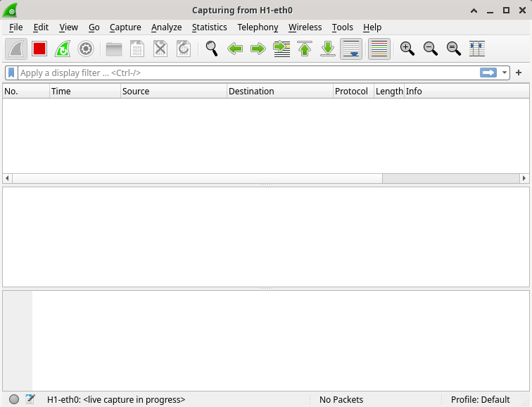Stop the running capture with red square
Image resolution: width=532 pixels, height=407 pixels.
pyautogui.click(x=39, y=49)
